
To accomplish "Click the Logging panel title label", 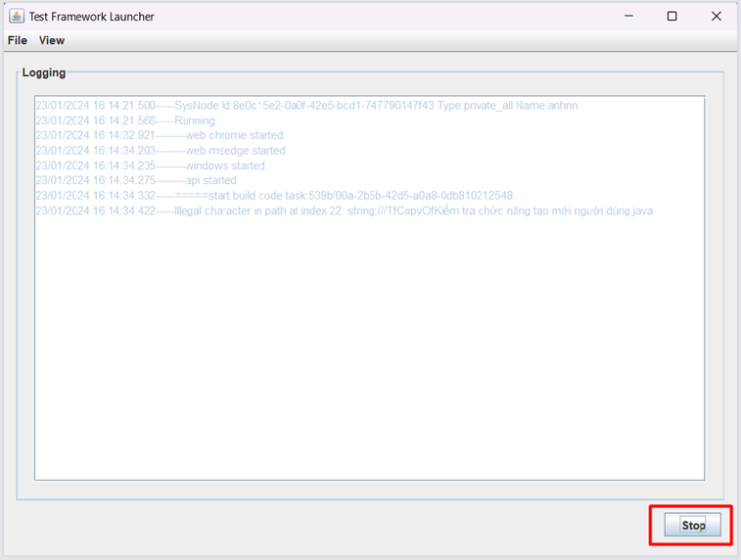I will click(x=44, y=72).
